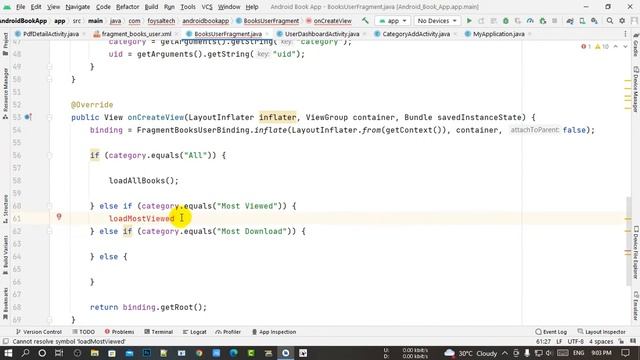The height and width of the screenshot is (360, 640).
Task: Open the Device Manager toolbar icon
Action: coord(582,21)
